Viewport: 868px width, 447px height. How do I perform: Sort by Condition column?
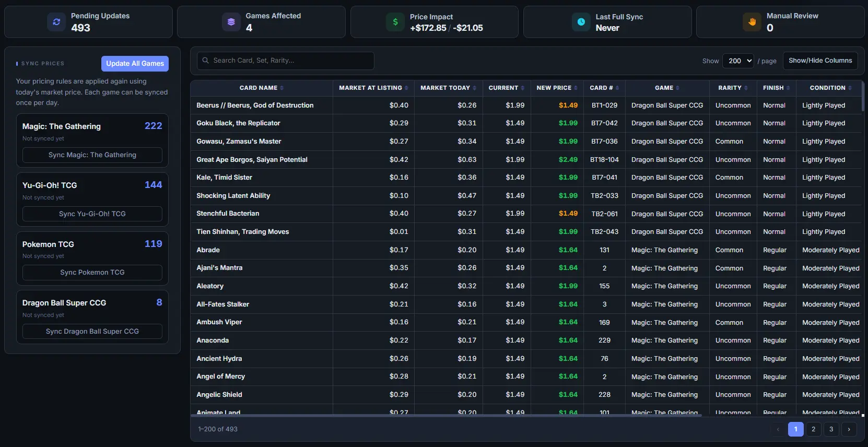coord(831,88)
